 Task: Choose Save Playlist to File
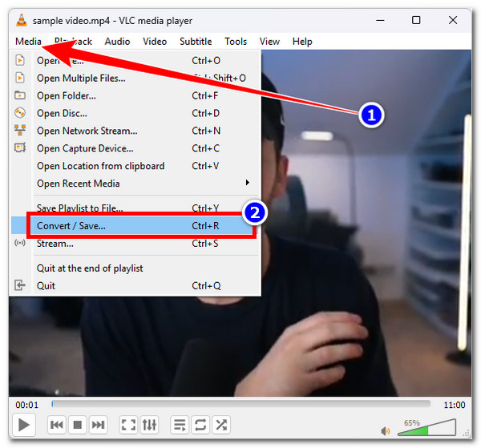click(135, 208)
